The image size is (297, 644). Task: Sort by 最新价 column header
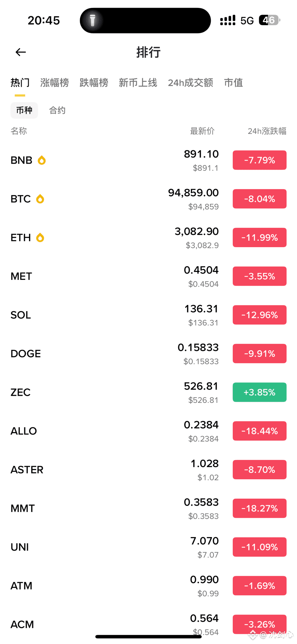pos(202,131)
